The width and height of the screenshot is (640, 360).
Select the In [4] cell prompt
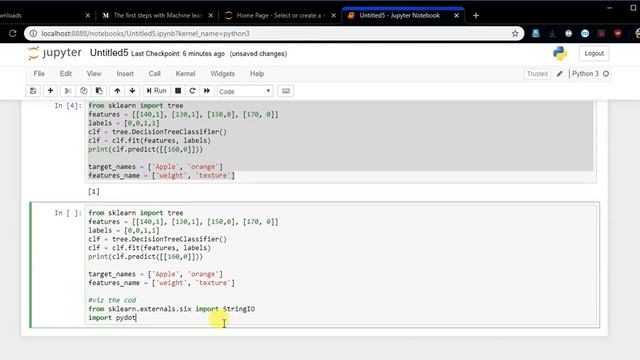coord(68,106)
